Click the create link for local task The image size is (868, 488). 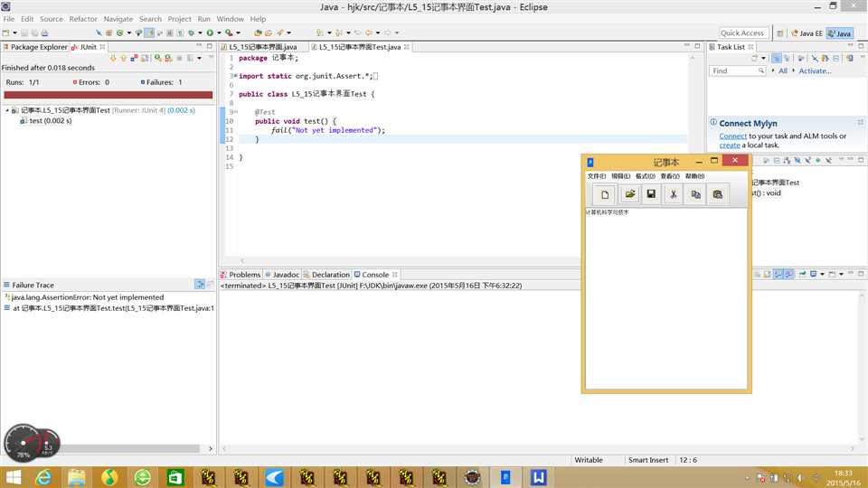click(x=730, y=145)
